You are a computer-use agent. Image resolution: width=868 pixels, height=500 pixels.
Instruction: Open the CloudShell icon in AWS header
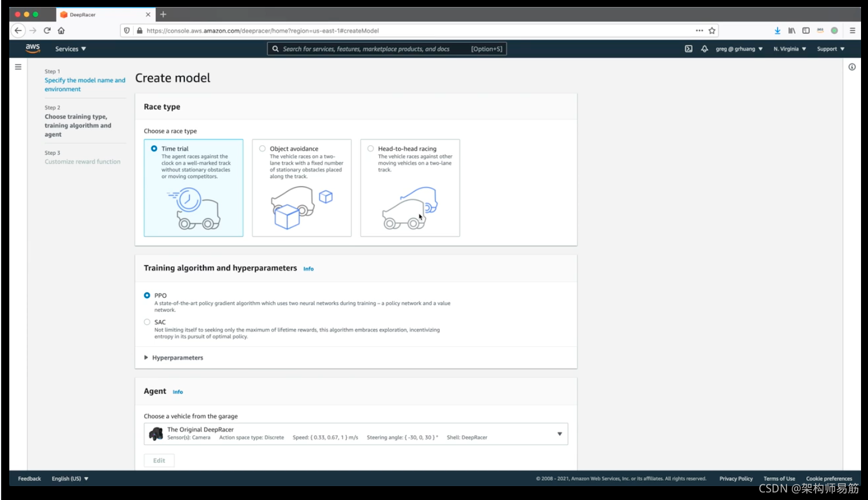(x=688, y=49)
